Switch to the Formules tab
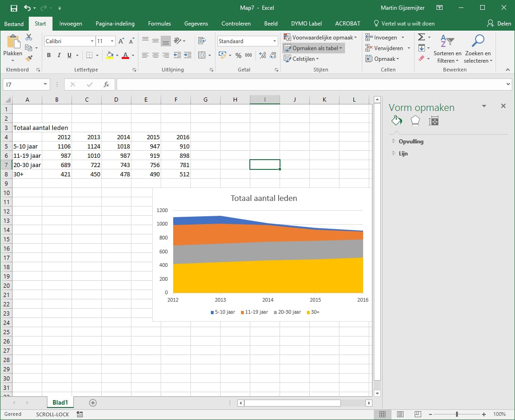 pyautogui.click(x=159, y=24)
